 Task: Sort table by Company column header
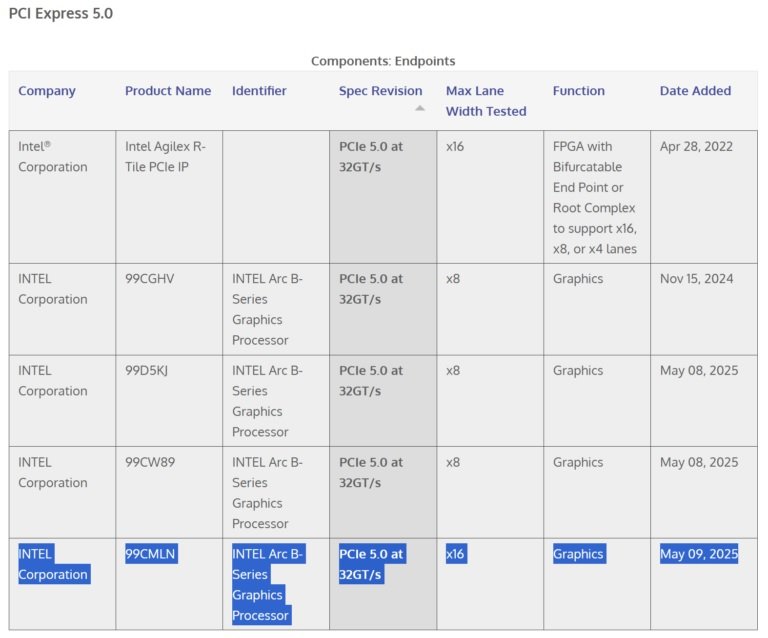(47, 91)
